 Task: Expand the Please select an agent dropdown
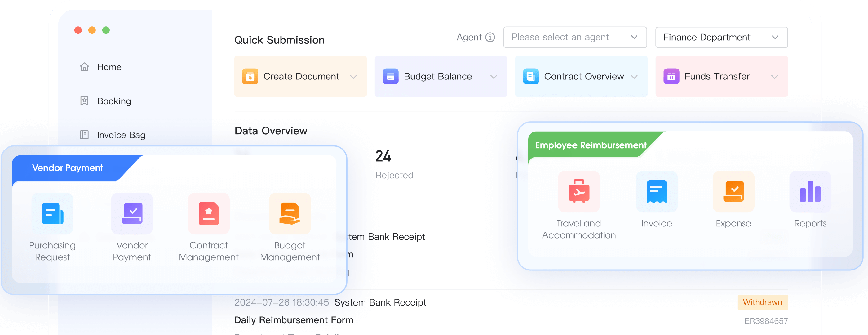click(574, 37)
